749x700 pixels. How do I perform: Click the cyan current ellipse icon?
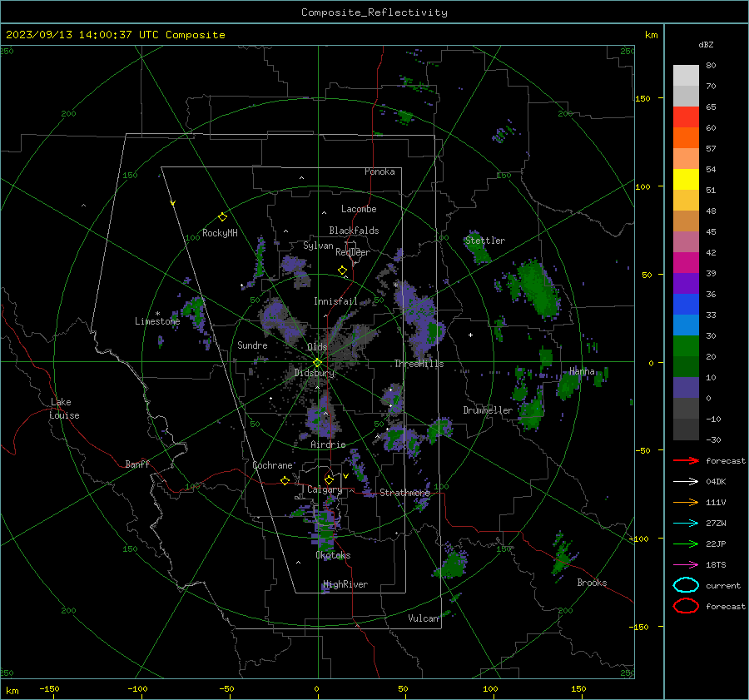686,585
